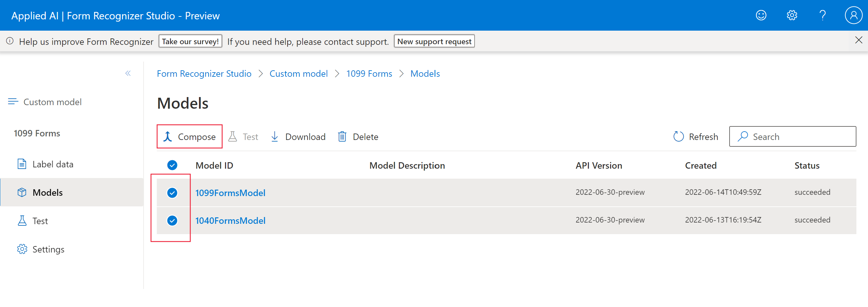
Task: Click New support request button
Action: point(434,41)
